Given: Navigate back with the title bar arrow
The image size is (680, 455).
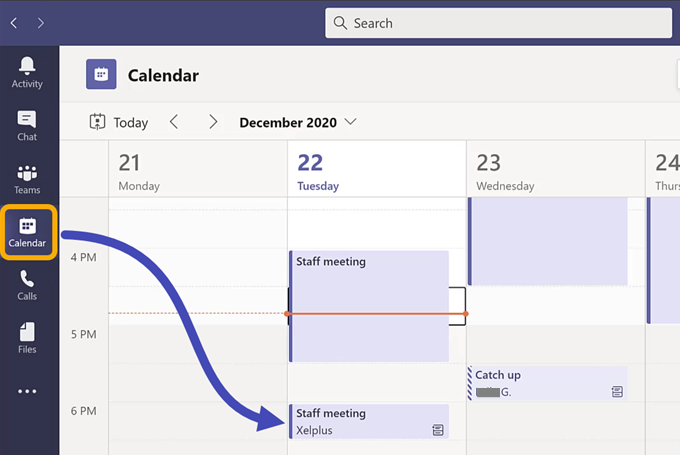Looking at the screenshot, I should pos(14,23).
